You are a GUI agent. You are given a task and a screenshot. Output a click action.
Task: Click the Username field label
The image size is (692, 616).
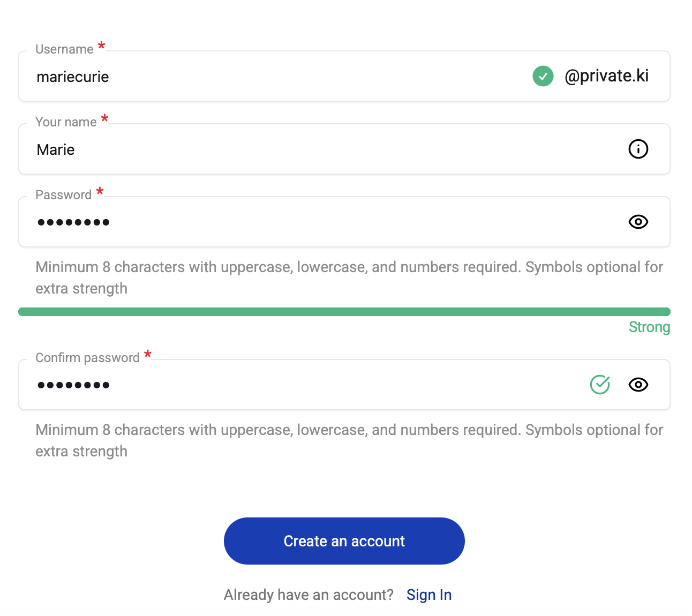point(64,49)
